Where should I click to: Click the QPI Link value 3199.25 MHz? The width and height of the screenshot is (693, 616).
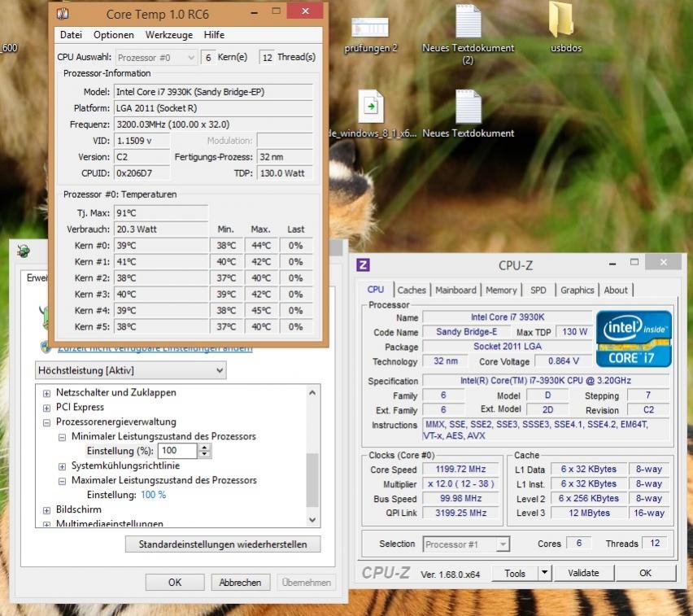tap(461, 513)
